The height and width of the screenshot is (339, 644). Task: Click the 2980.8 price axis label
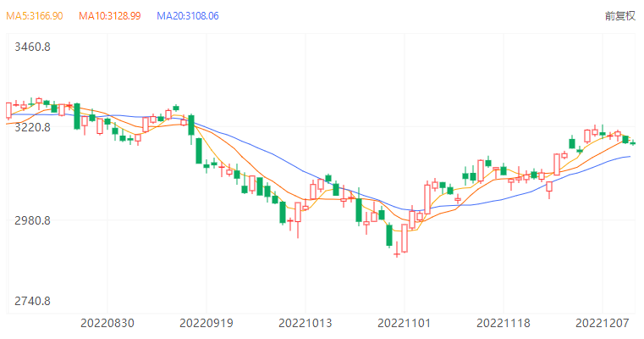click(33, 220)
